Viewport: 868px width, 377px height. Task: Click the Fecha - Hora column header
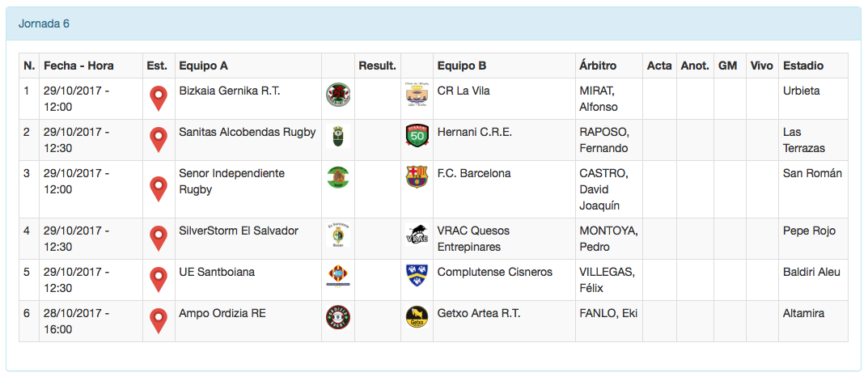[78, 66]
